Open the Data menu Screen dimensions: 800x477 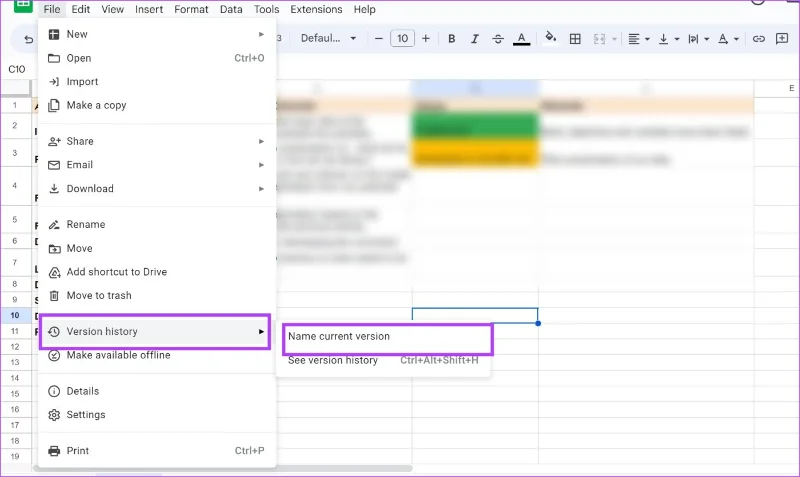231,9
